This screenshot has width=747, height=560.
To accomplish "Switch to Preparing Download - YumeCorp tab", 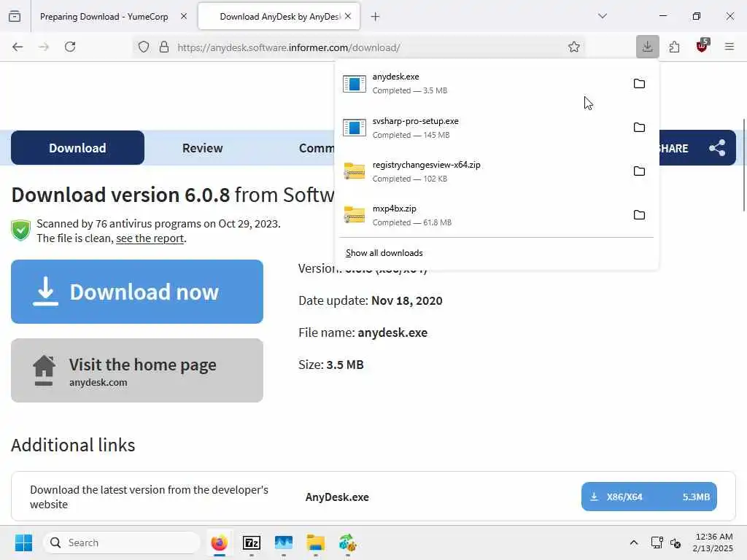I will point(104,17).
